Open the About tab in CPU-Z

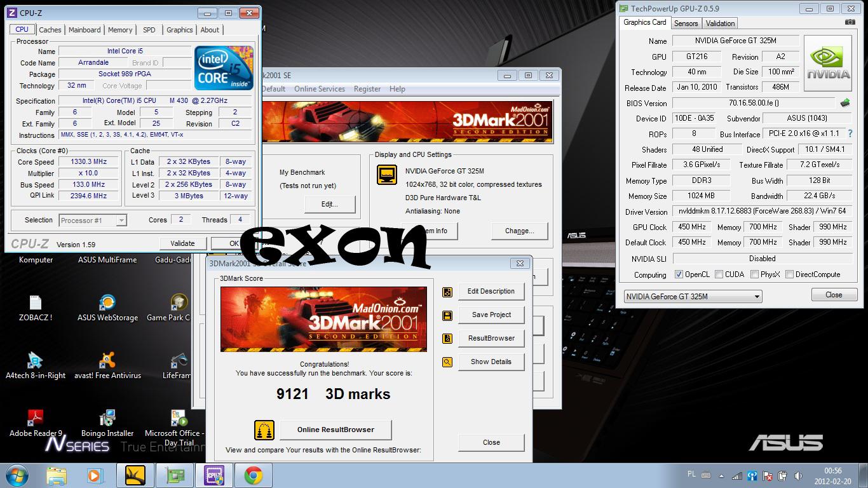210,30
